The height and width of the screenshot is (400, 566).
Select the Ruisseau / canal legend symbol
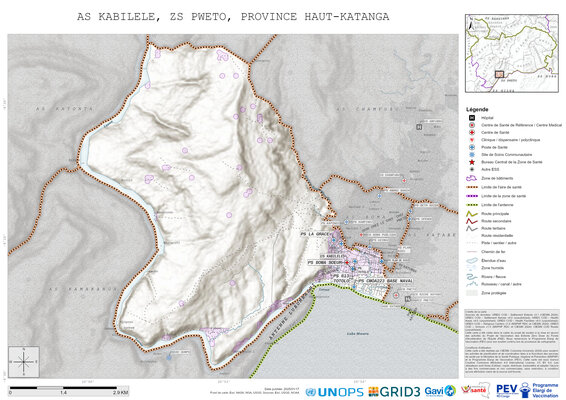click(x=472, y=284)
